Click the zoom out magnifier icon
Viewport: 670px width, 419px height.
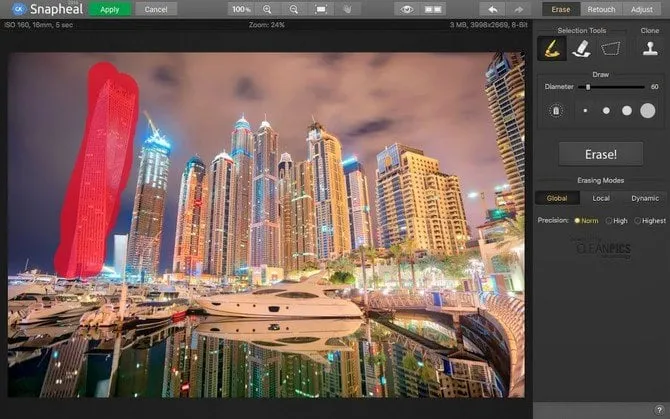pyautogui.click(x=294, y=9)
